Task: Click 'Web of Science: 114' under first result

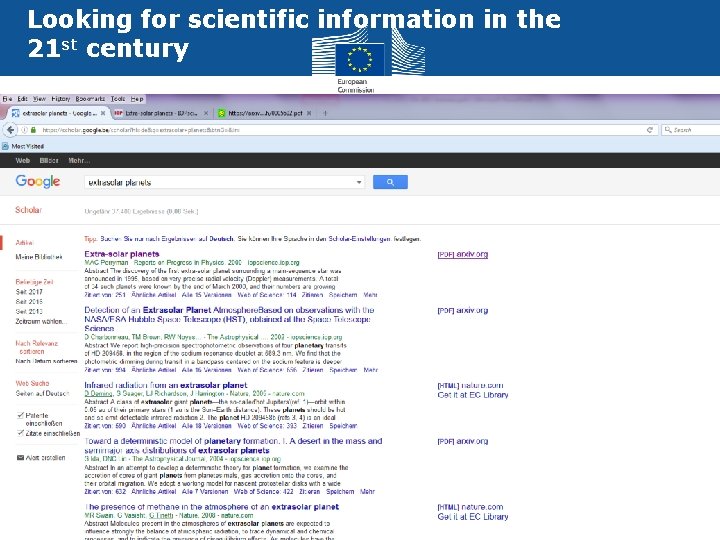Action: (267, 295)
